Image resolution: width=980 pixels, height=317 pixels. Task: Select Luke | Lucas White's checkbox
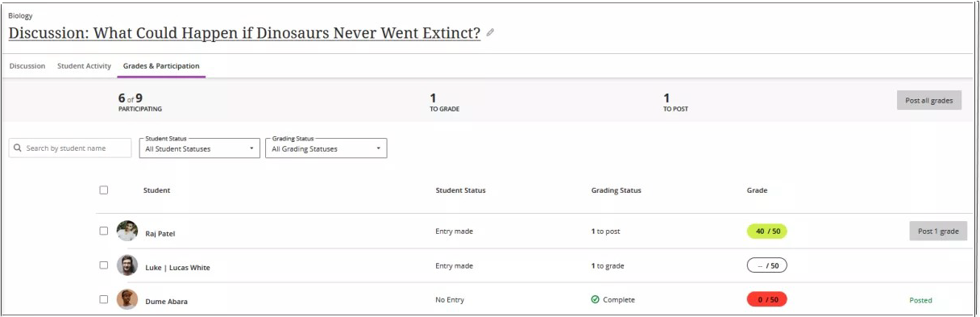(103, 265)
